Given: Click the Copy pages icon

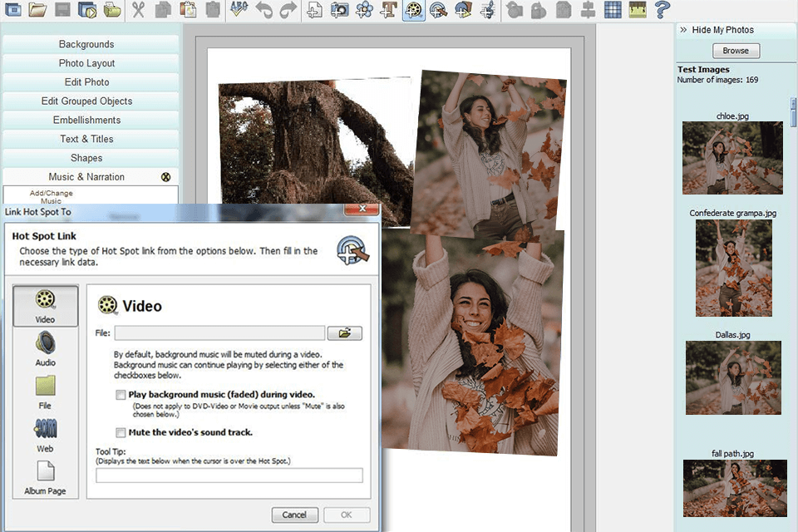Looking at the screenshot, I should [x=163, y=9].
